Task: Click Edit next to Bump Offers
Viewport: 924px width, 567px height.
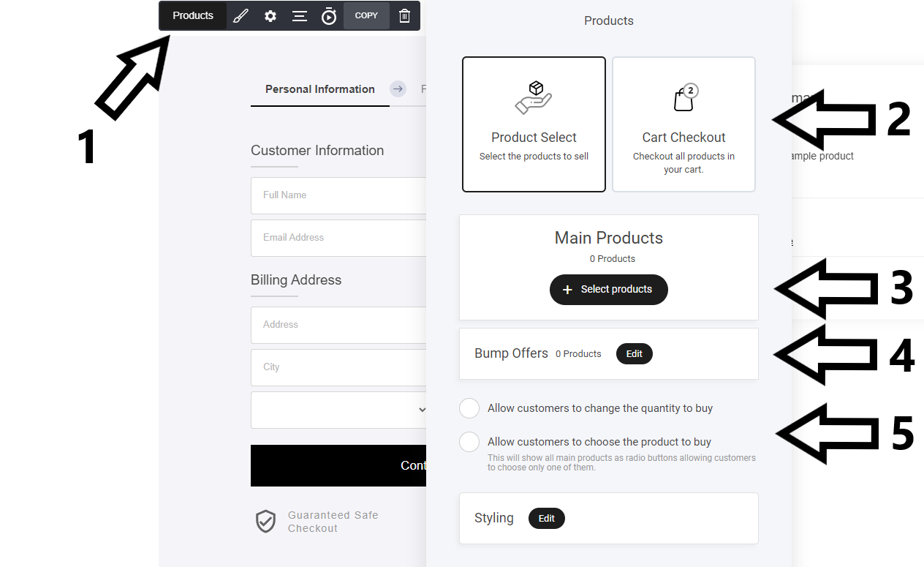Action: (634, 354)
